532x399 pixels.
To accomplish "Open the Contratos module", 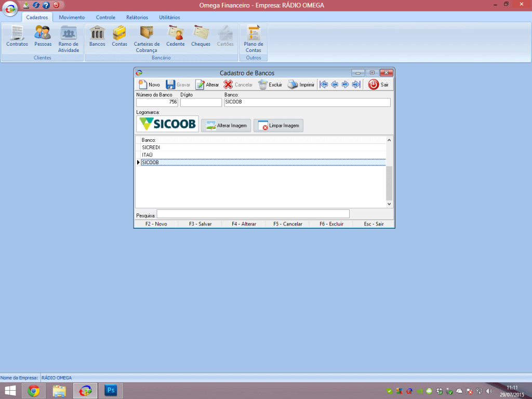I will (x=17, y=36).
